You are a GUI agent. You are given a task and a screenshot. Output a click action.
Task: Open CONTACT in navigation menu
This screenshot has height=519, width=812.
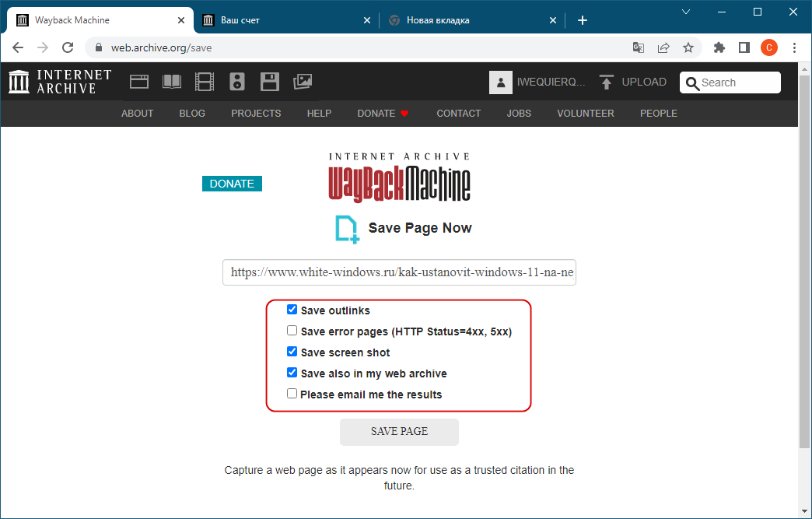click(x=458, y=114)
